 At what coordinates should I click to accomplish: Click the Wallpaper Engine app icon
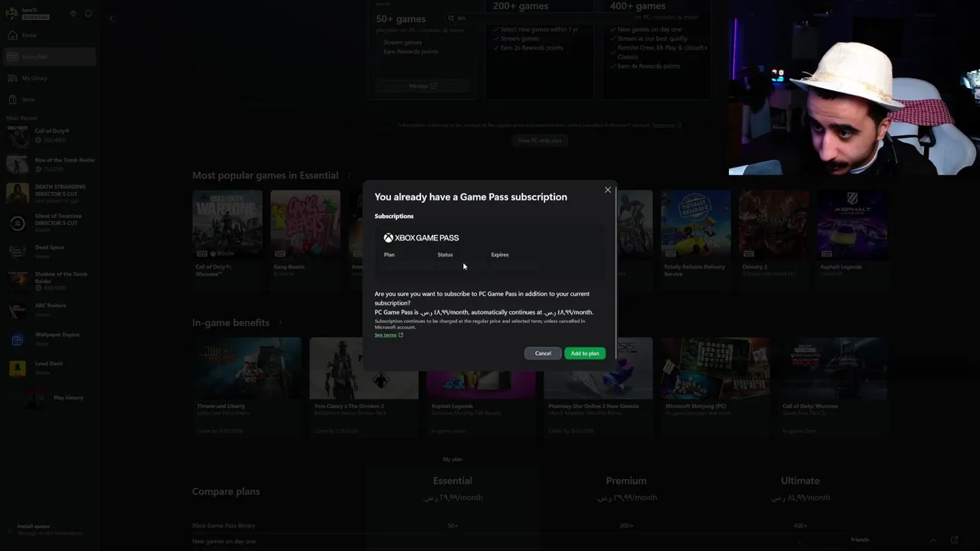18,339
